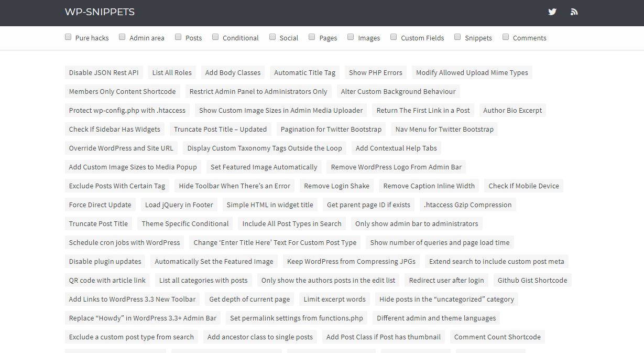The height and width of the screenshot is (353, 644).
Task: Toggle the Snippets filter checkbox
Action: point(457,37)
